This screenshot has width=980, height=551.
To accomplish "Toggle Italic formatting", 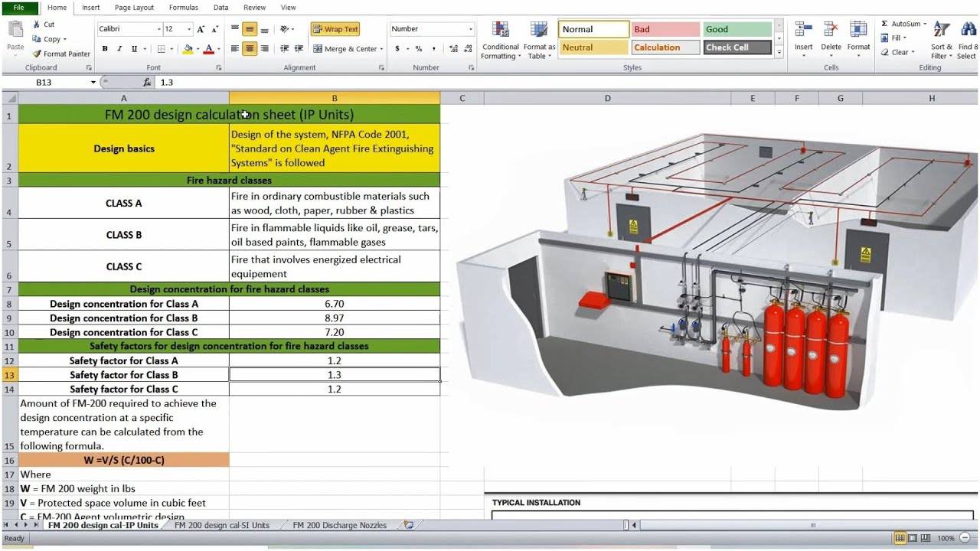I will pyautogui.click(x=119, y=49).
